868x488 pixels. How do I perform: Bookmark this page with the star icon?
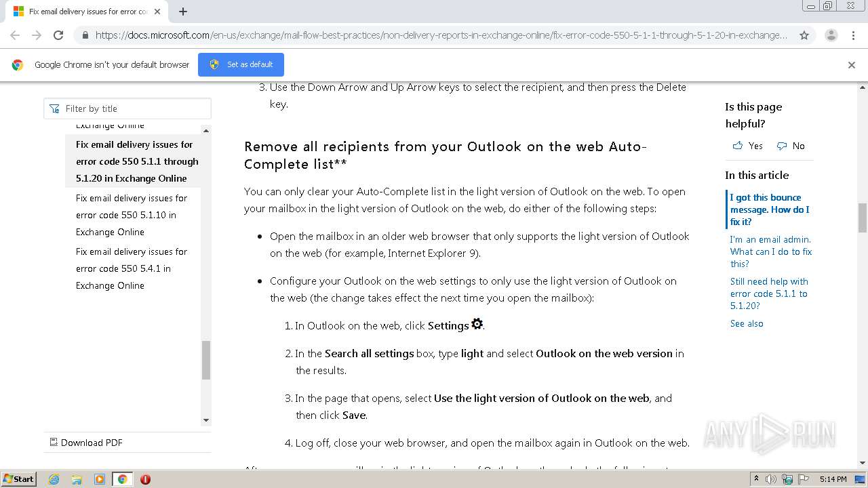(804, 35)
